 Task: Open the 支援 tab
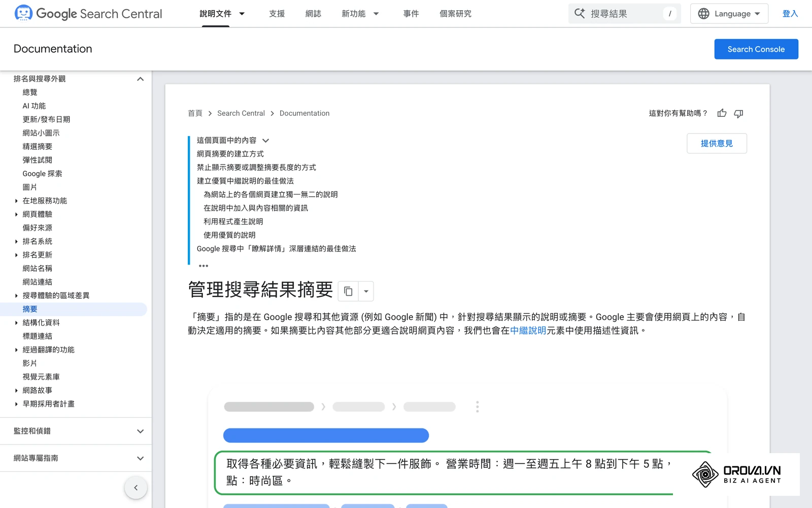(x=277, y=14)
